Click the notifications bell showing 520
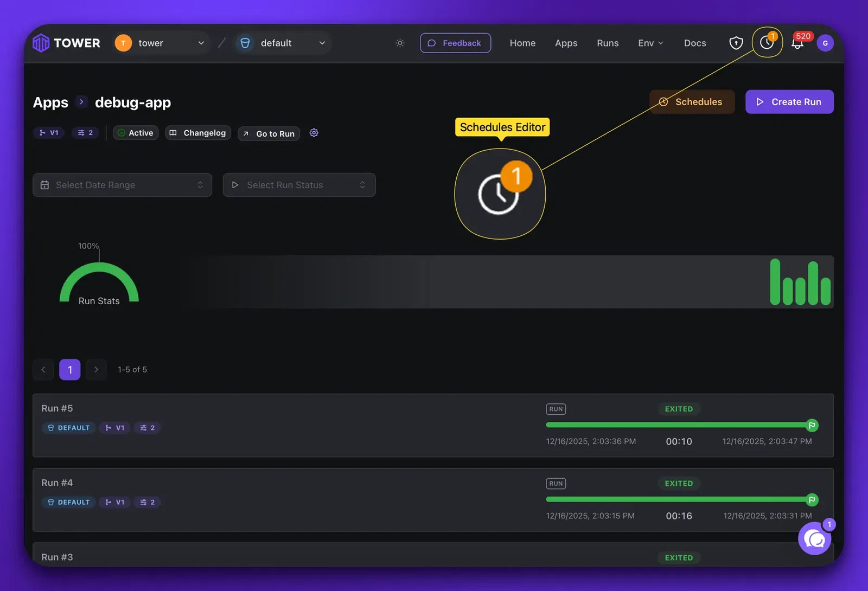868x591 pixels. tap(797, 43)
